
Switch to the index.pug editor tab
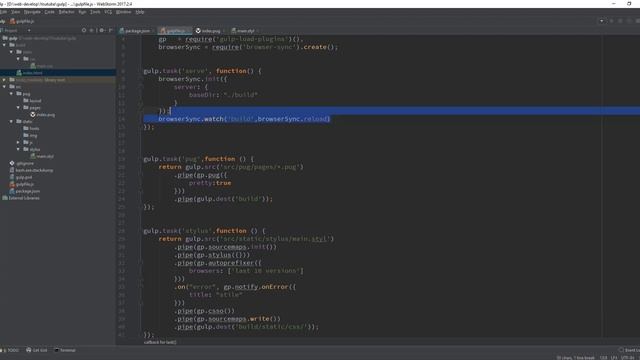pyautogui.click(x=208, y=31)
